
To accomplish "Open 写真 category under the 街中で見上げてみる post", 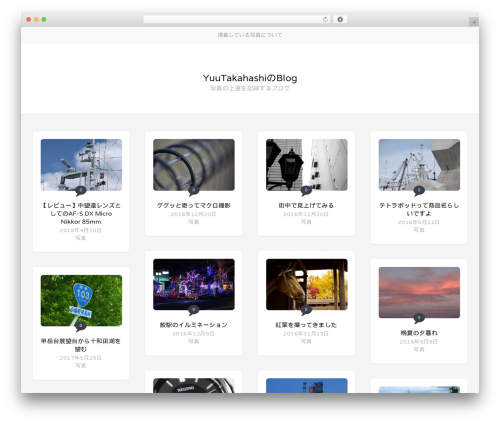I will [306, 222].
